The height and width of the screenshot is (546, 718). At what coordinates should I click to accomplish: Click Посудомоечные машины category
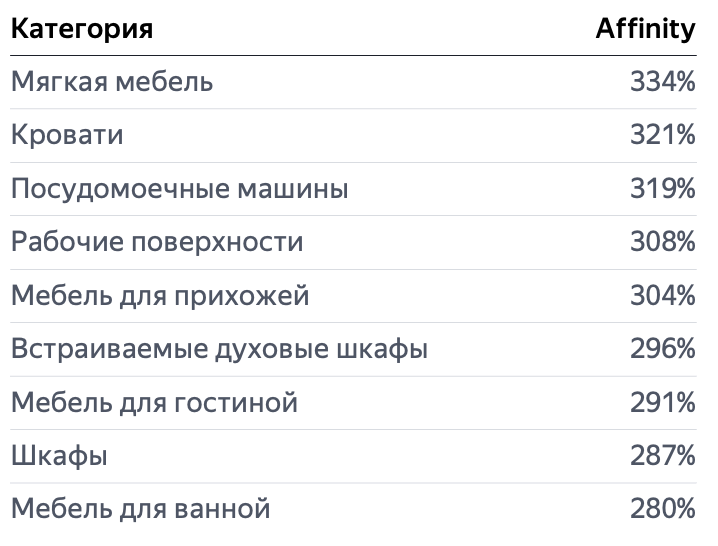180,189
